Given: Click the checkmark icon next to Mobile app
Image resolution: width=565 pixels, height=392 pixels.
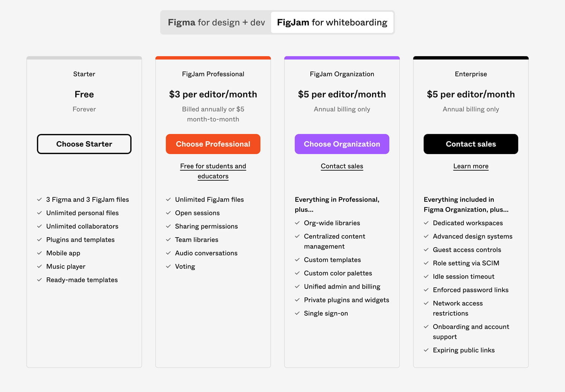Looking at the screenshot, I should click(x=40, y=253).
